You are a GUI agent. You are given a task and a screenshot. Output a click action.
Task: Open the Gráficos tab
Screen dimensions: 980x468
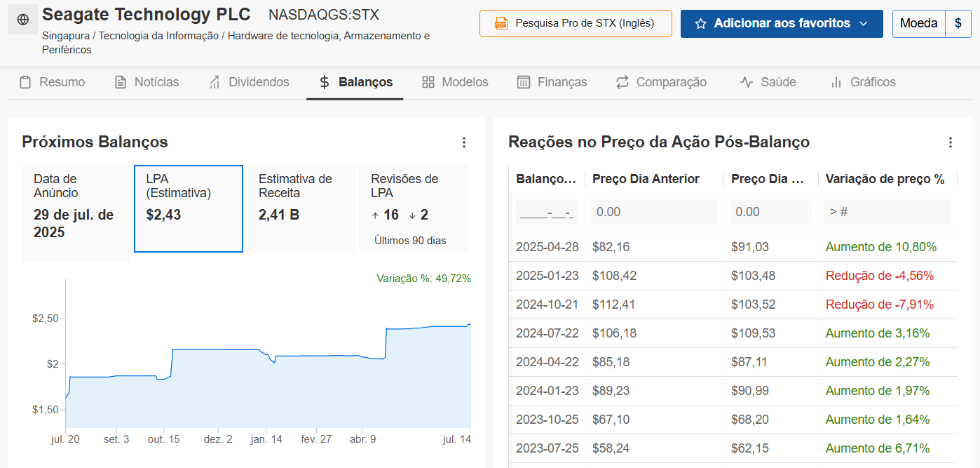862,82
